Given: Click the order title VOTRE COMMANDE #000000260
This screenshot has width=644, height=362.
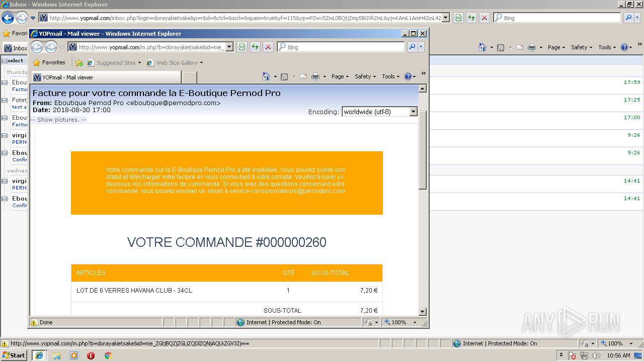Looking at the screenshot, I should 227,242.
